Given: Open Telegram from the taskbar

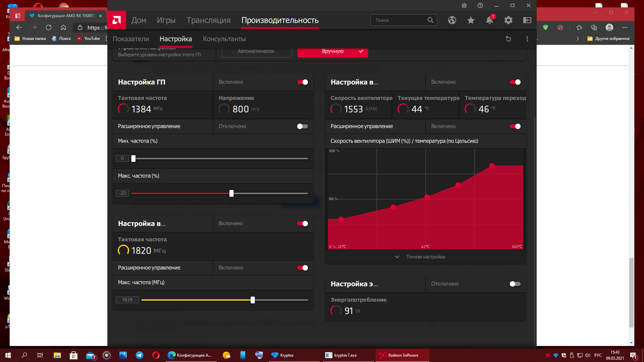Looking at the screenshot, I should click(140, 355).
